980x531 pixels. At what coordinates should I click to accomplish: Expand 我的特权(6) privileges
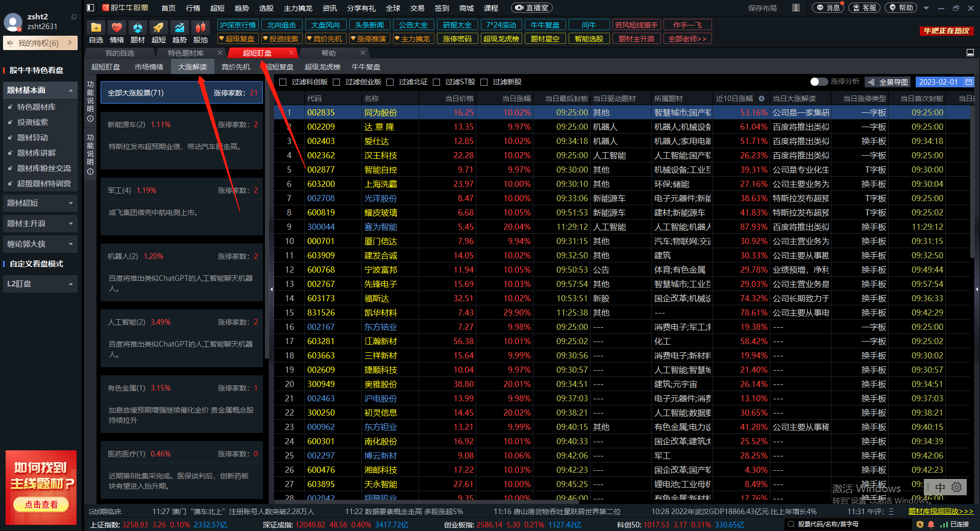coord(40,43)
